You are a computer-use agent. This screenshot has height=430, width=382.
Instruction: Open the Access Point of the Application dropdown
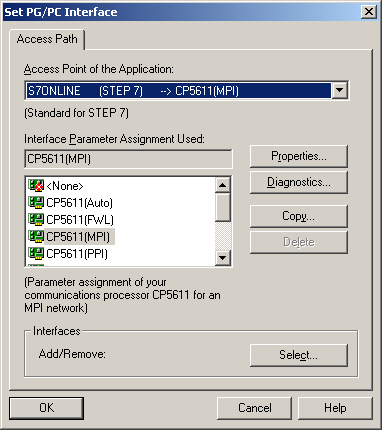click(340, 90)
